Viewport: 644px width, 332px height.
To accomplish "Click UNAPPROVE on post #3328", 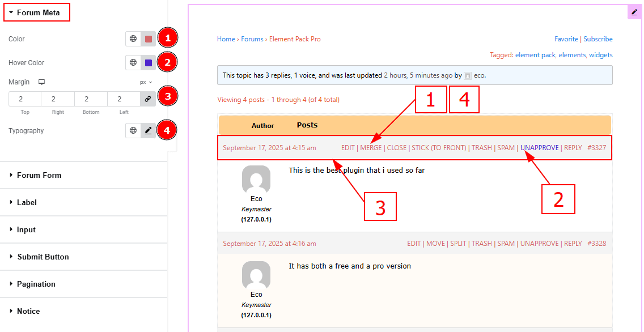I will [x=540, y=244].
